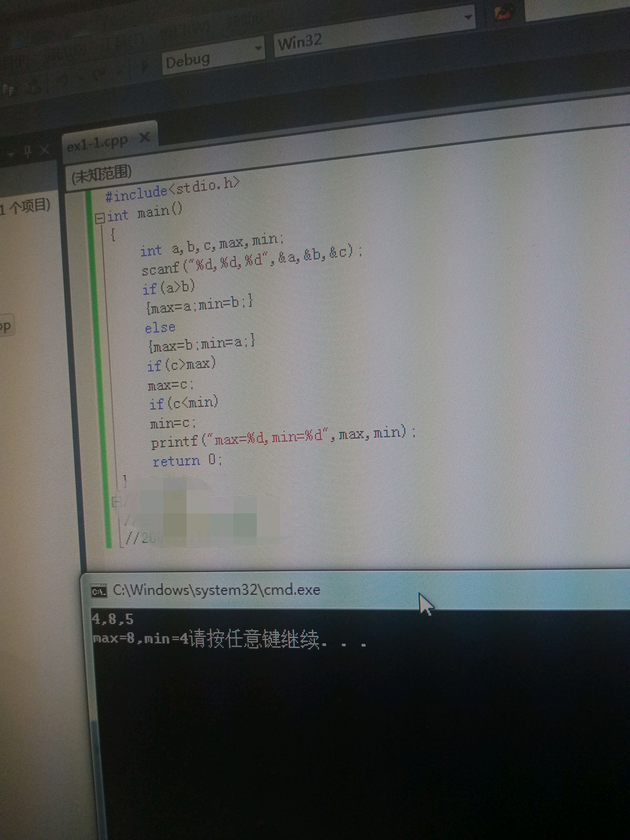Collapse the comment block below main
The image size is (630, 840).
pyautogui.click(x=117, y=502)
